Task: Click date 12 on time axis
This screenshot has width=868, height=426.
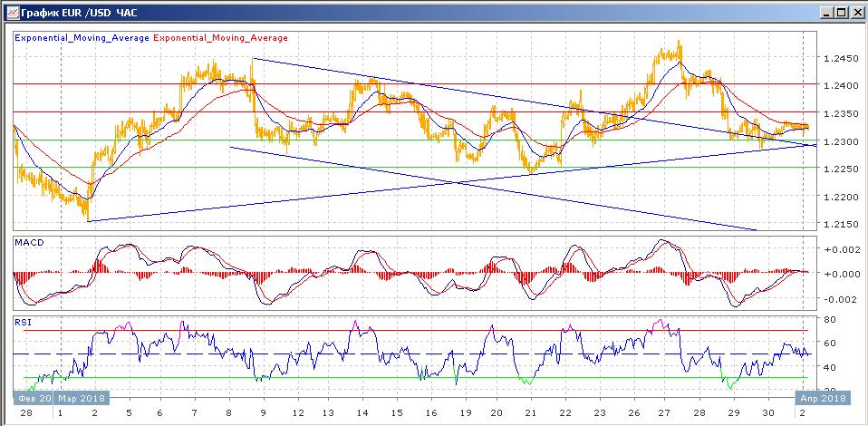Action: point(298,413)
